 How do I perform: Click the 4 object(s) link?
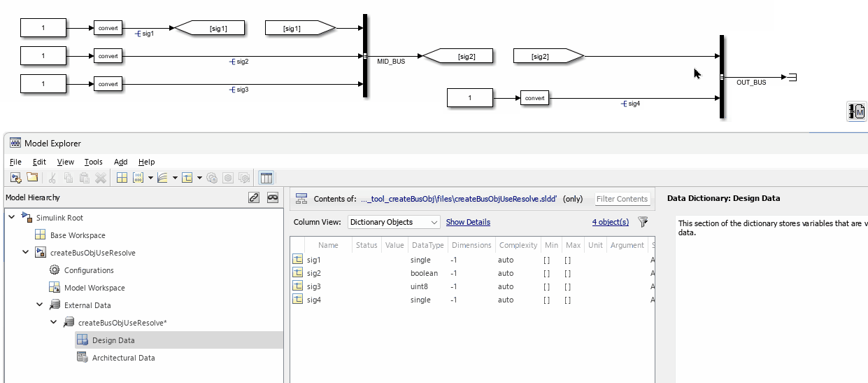610,222
